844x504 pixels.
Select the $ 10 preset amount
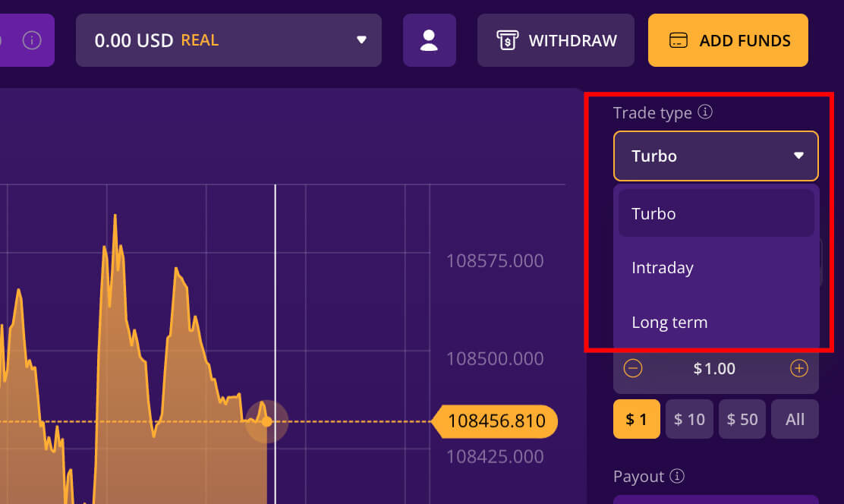pos(689,419)
